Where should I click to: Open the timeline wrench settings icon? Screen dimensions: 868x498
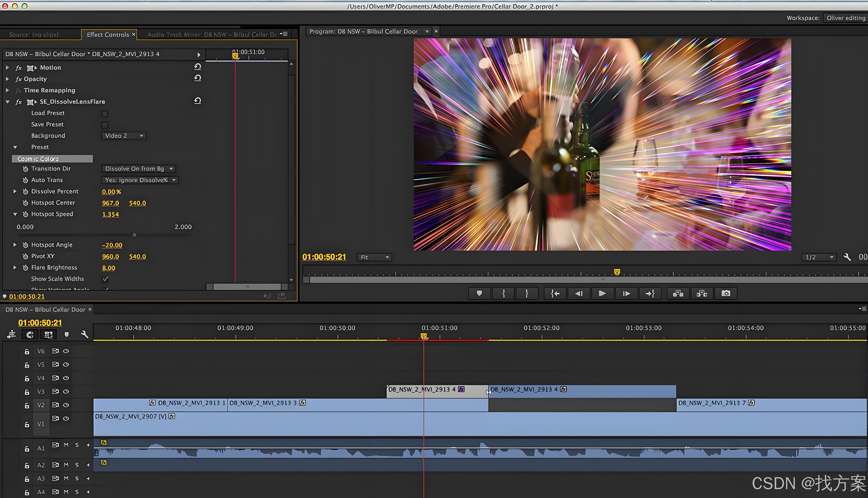coord(84,335)
